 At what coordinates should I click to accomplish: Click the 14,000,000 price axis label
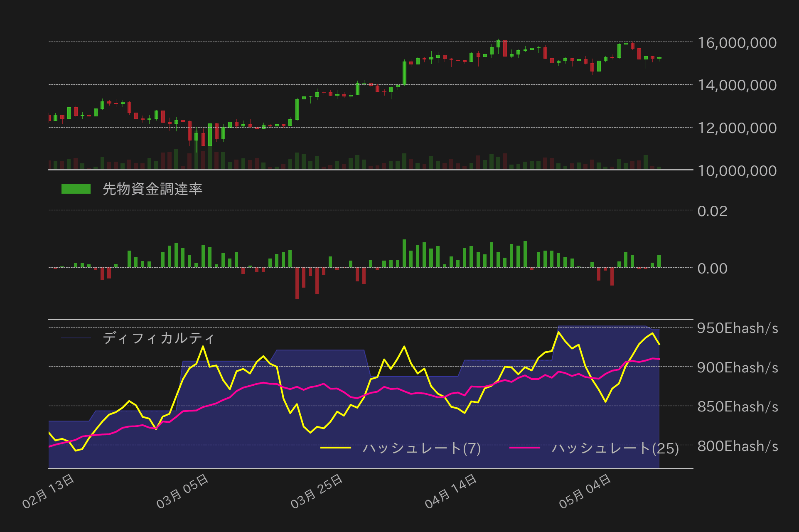737,85
